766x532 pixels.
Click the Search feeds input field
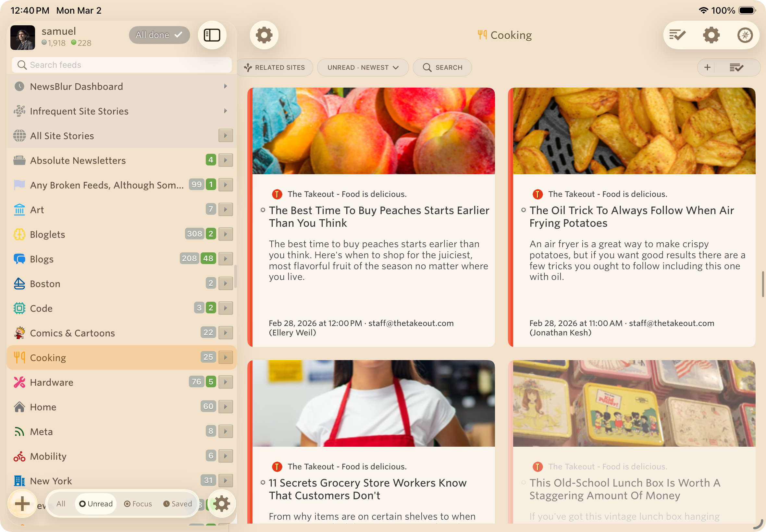pyautogui.click(x=122, y=65)
